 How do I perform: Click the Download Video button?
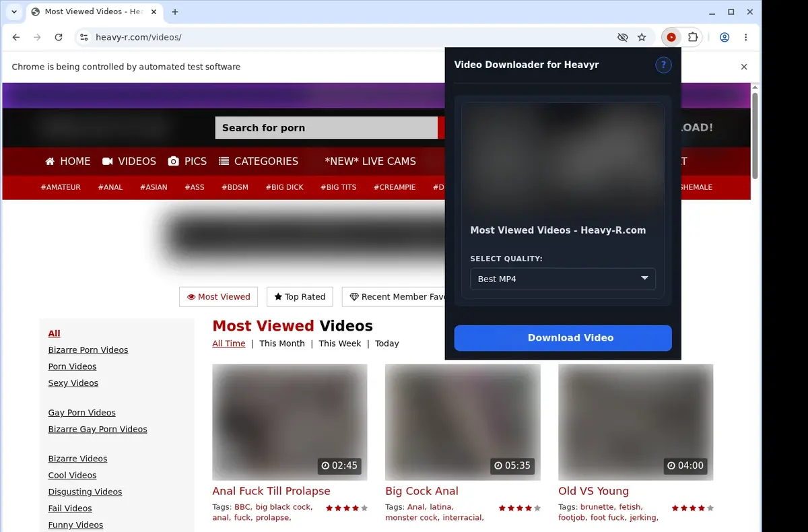(563, 338)
